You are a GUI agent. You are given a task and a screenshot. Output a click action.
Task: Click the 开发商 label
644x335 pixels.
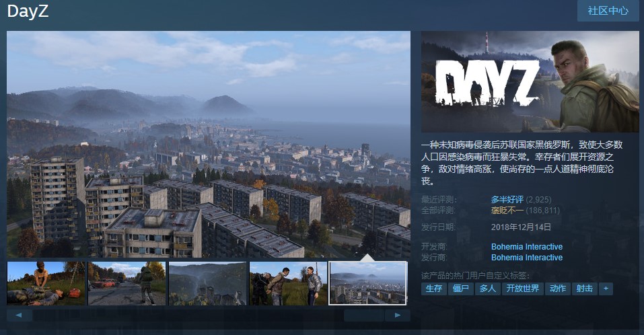coord(434,247)
